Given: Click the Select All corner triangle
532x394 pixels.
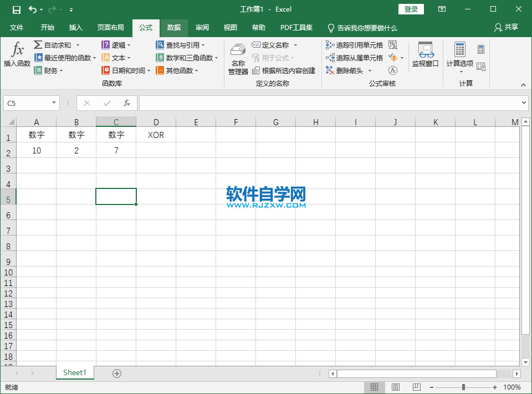Looking at the screenshot, I should coord(11,122).
